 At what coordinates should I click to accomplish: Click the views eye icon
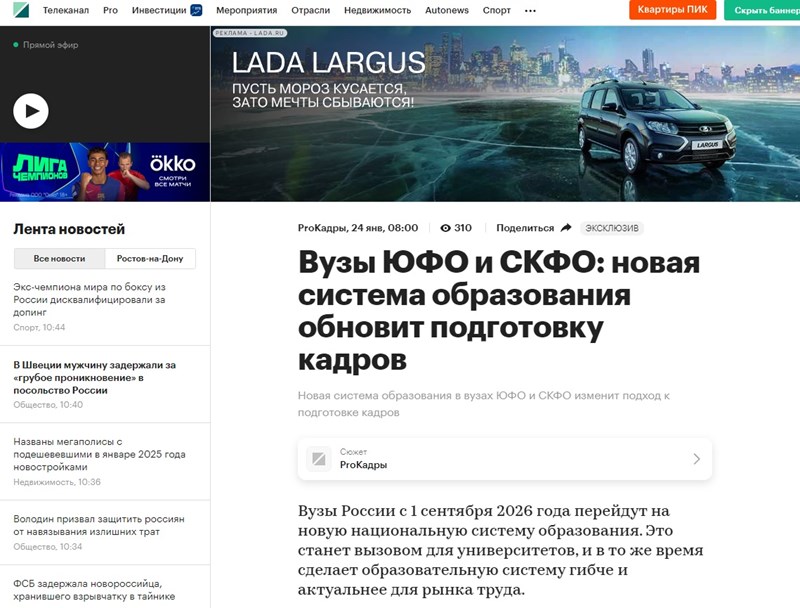coord(445,228)
